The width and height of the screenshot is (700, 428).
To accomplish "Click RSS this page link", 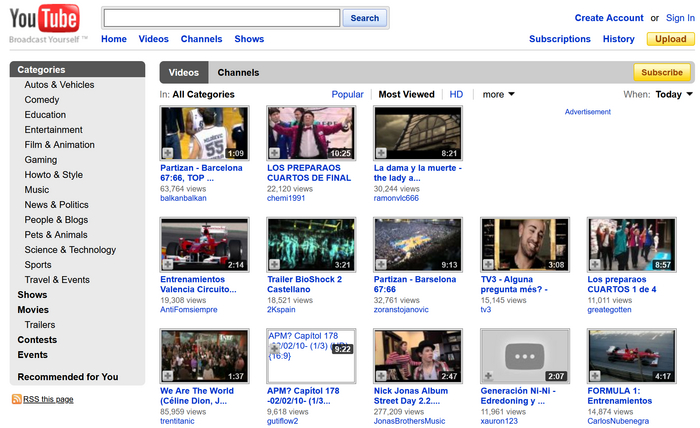I will 48,399.
